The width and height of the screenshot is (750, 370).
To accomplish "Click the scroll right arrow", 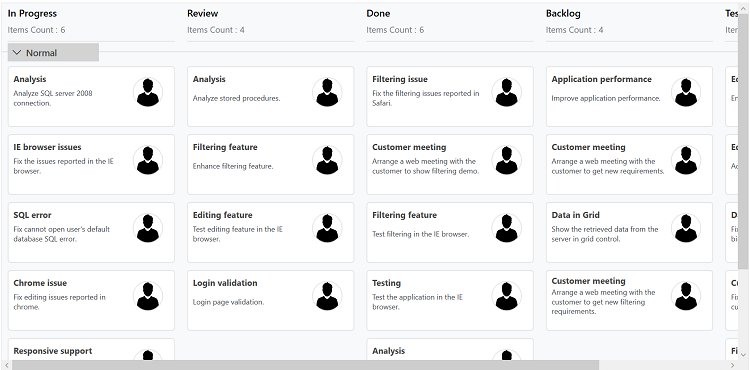I will (x=734, y=365).
